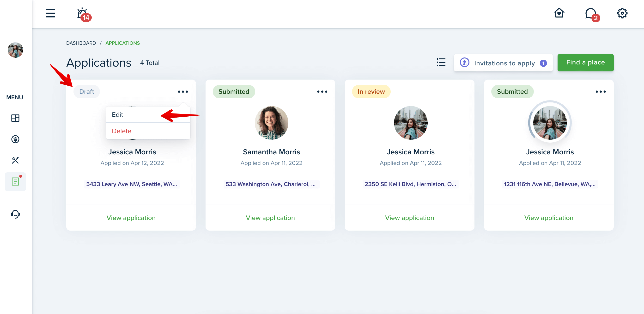Click Jessica Morris photo on In review card
This screenshot has height=314, width=644.
point(411,123)
